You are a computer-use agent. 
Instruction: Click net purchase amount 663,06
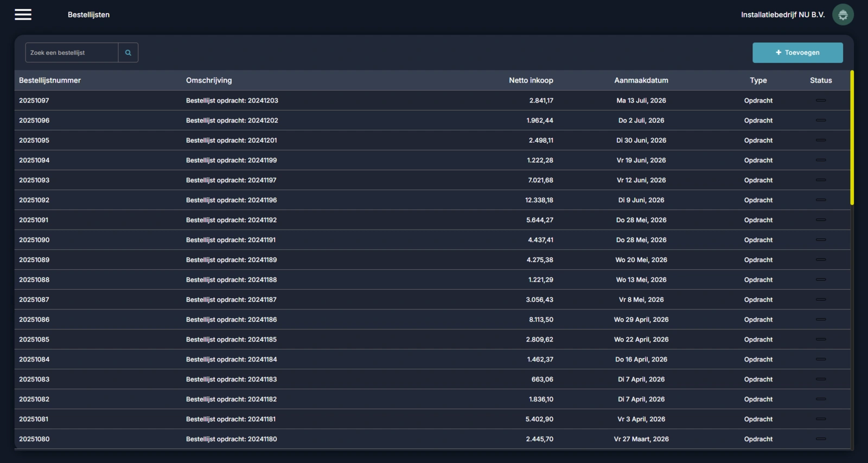click(x=542, y=379)
